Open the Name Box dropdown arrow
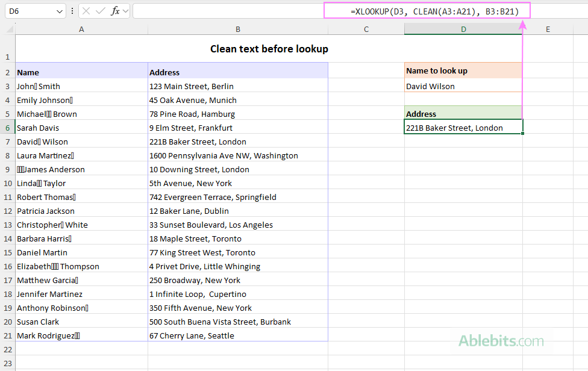 [x=58, y=10]
